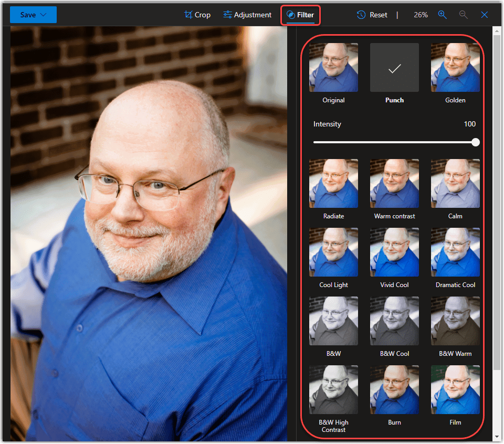Image resolution: width=504 pixels, height=444 pixels.
Task: Select the Filter tab
Action: pos(300,15)
